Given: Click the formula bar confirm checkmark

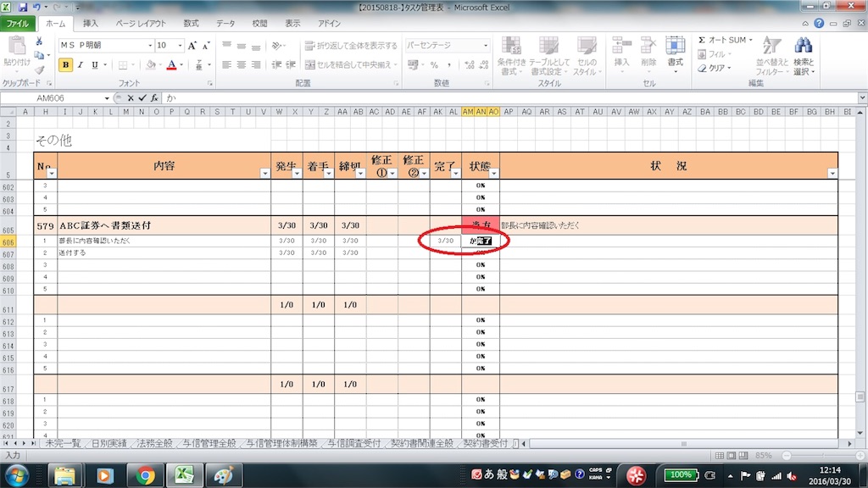Looking at the screenshot, I should click(x=142, y=98).
